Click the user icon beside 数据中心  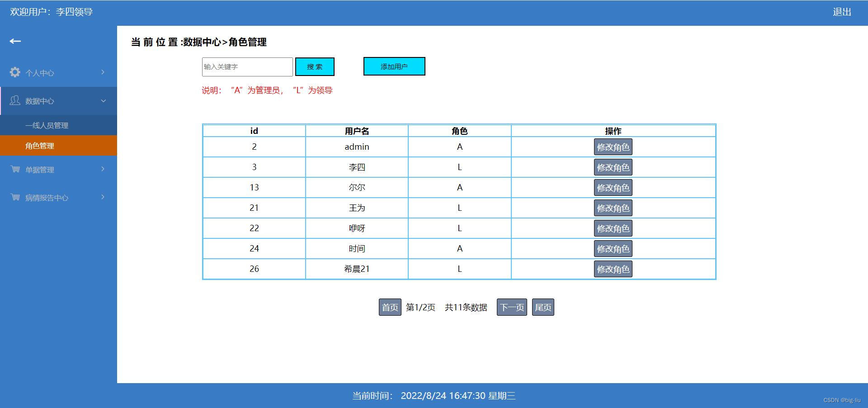(x=15, y=100)
